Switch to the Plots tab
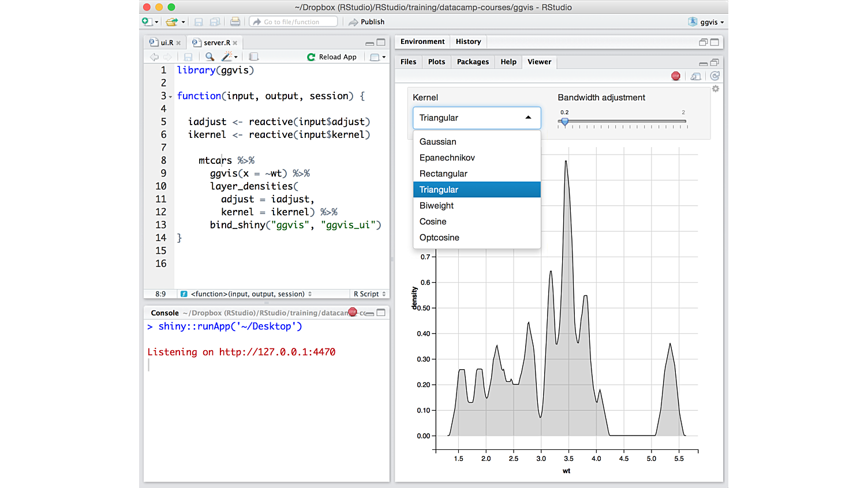This screenshot has width=868, height=488. (x=436, y=62)
